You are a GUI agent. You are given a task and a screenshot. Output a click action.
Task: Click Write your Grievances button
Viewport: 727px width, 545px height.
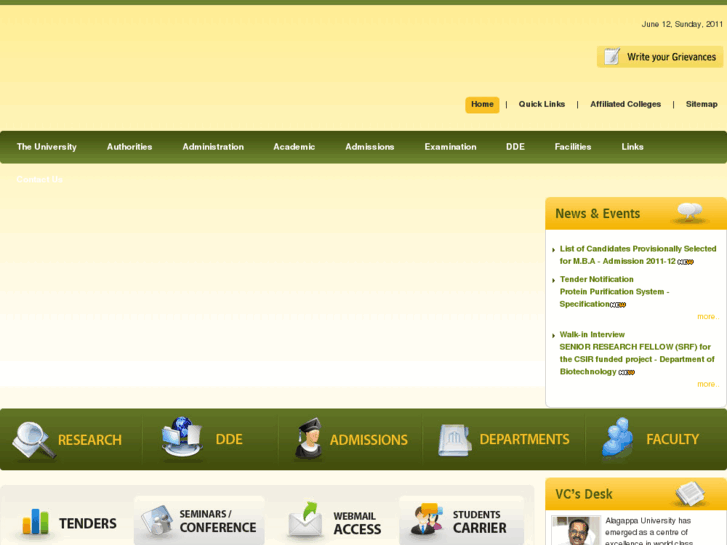tap(660, 57)
